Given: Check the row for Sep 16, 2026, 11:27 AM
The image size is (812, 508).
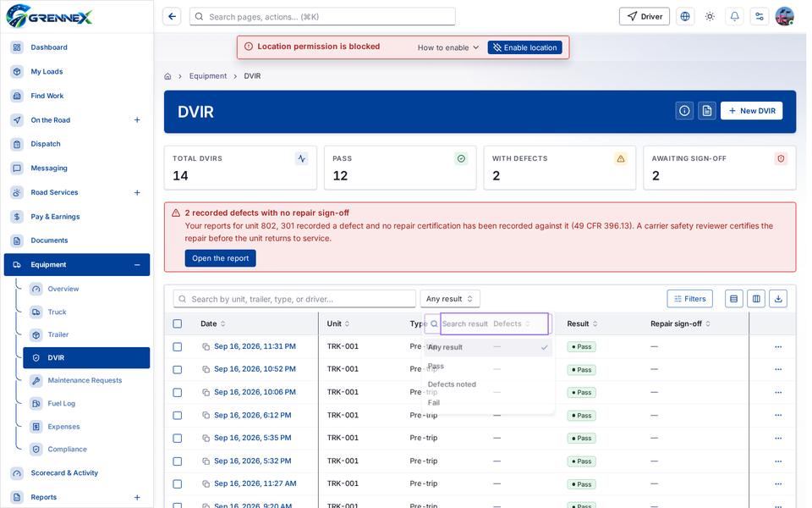Looking at the screenshot, I should click(x=178, y=483).
